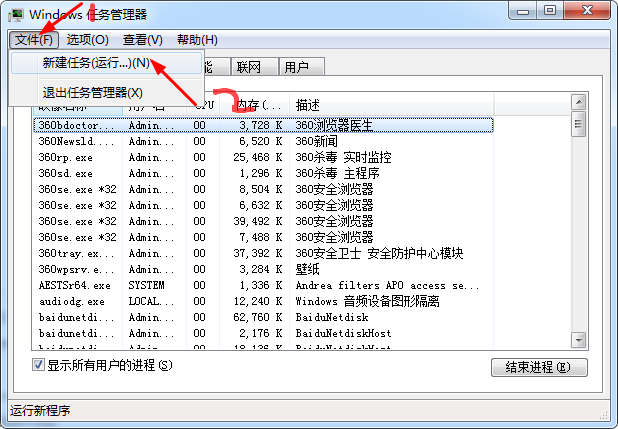Open the 查看(V) menu

click(x=143, y=39)
